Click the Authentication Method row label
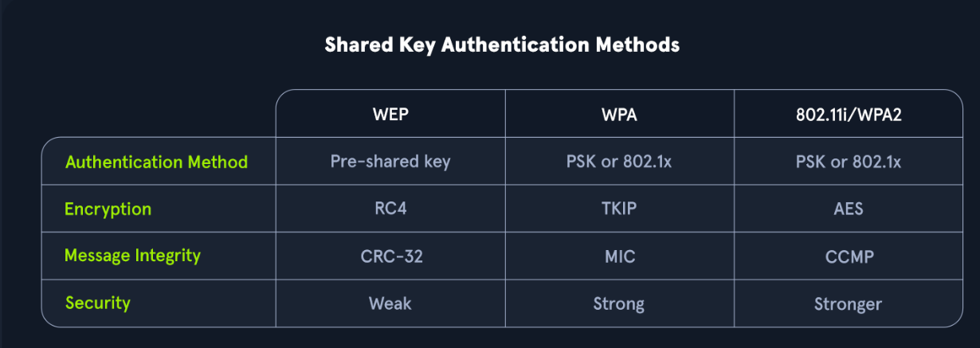Image resolution: width=980 pixels, height=348 pixels. tap(156, 162)
